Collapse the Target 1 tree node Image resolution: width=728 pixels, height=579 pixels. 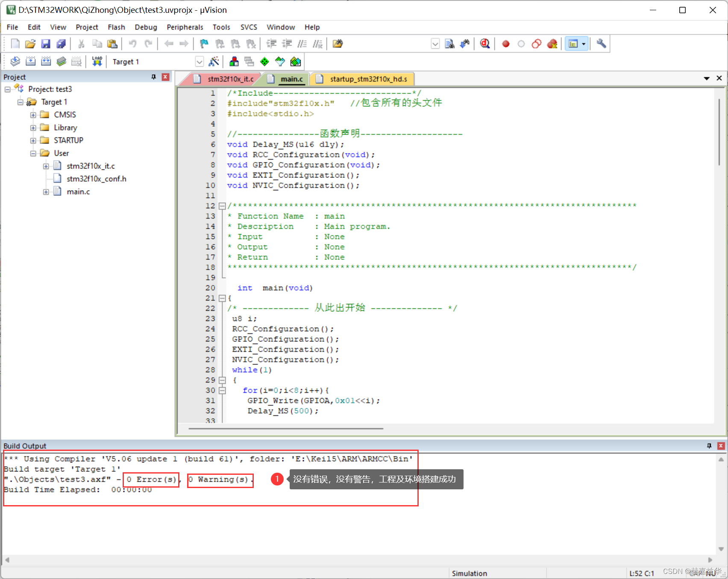coord(21,102)
